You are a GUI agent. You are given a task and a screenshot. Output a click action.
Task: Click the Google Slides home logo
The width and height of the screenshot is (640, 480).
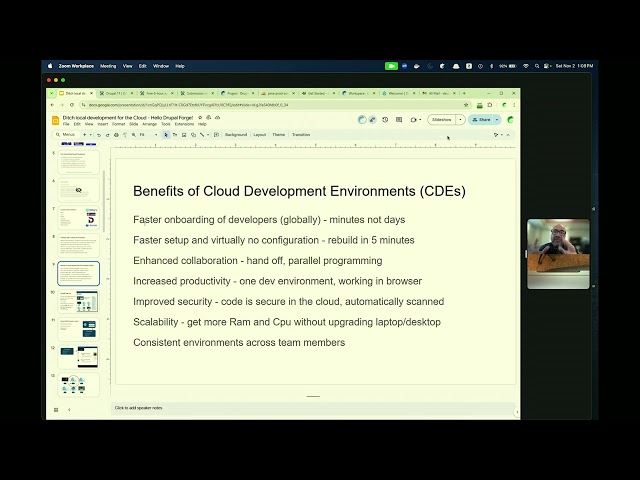pyautogui.click(x=56, y=120)
